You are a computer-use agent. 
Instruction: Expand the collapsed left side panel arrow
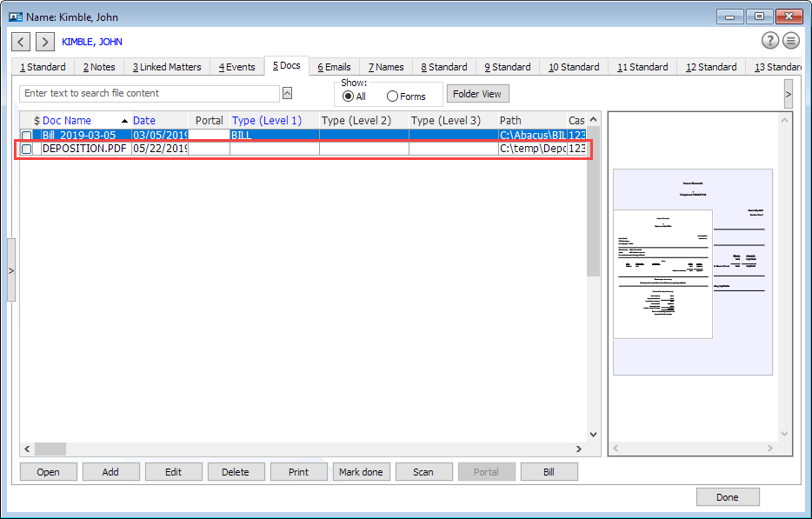(x=11, y=269)
